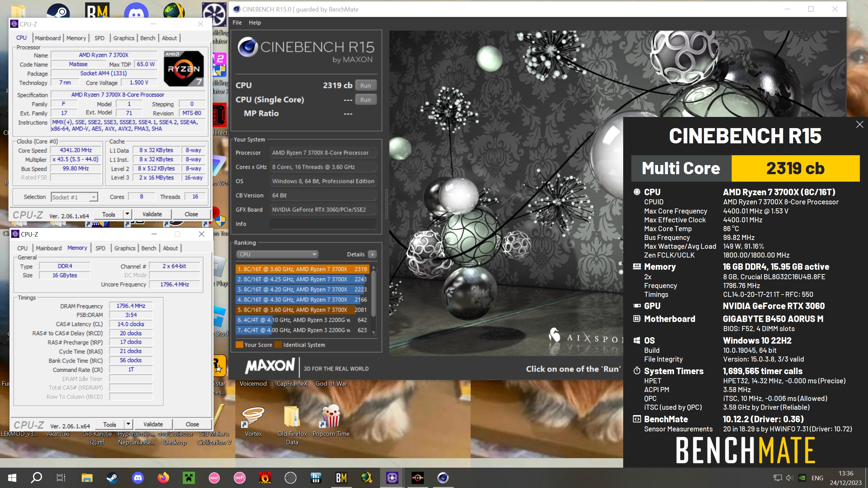Click the Core Speed 4341.20 MHz value

tap(76, 150)
